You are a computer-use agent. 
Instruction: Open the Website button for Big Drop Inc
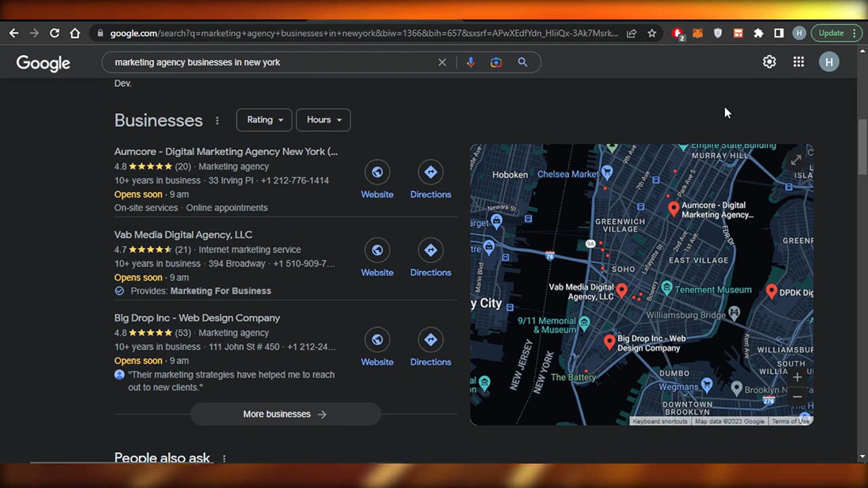point(377,347)
